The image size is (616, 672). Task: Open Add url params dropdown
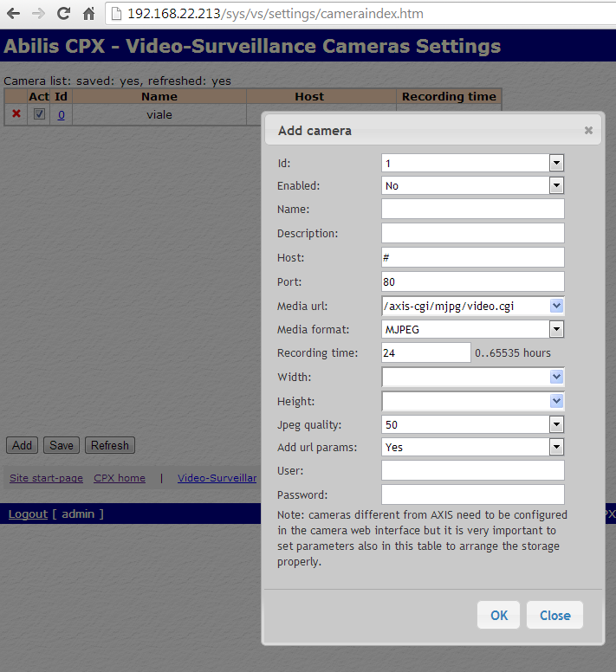click(472, 447)
